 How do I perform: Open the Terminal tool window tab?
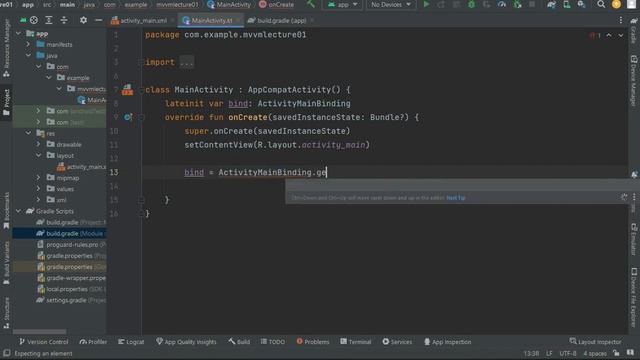356,342
